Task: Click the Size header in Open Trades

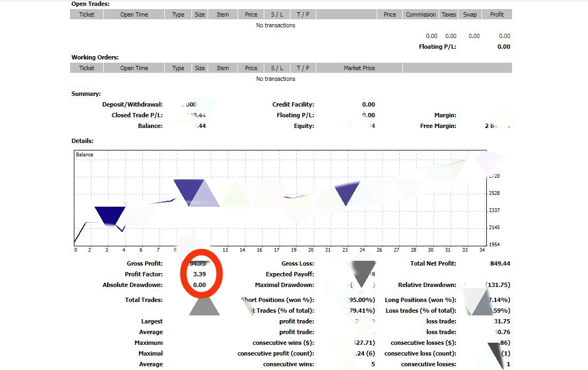Action: tap(200, 14)
